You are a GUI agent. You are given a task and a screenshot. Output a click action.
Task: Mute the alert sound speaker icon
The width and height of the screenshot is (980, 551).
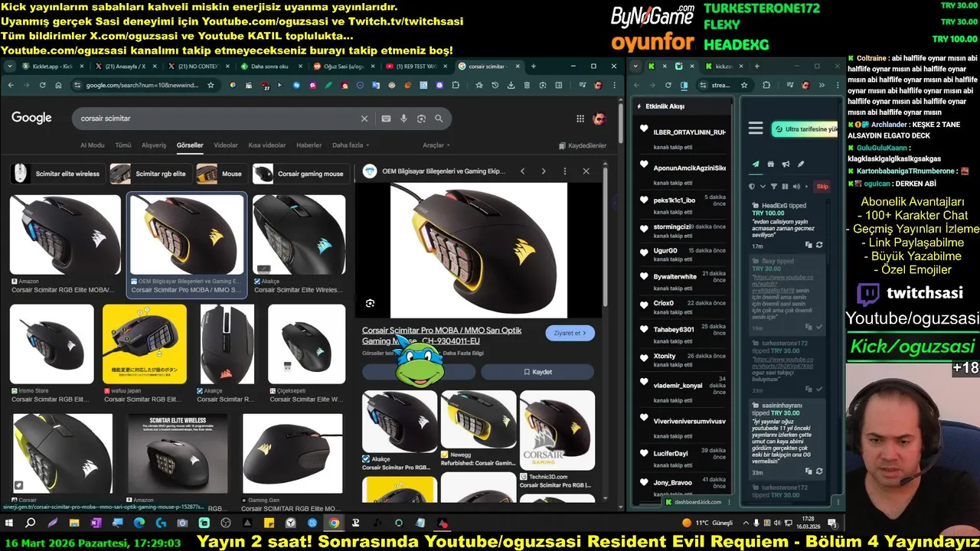point(796,186)
